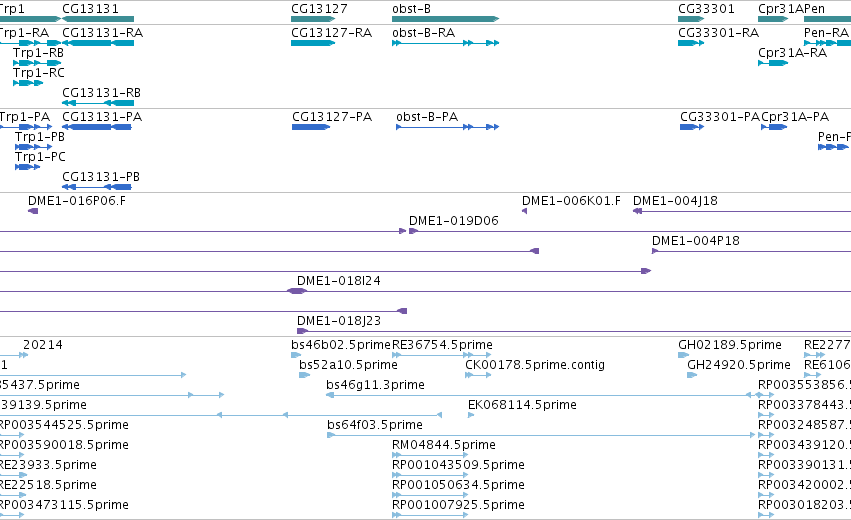851x520 pixels.
Task: Click the RE23933.5prime EST label
Action: [48, 465]
